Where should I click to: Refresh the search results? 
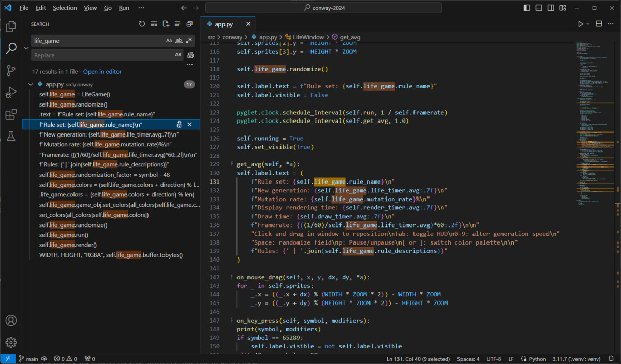[142, 23]
